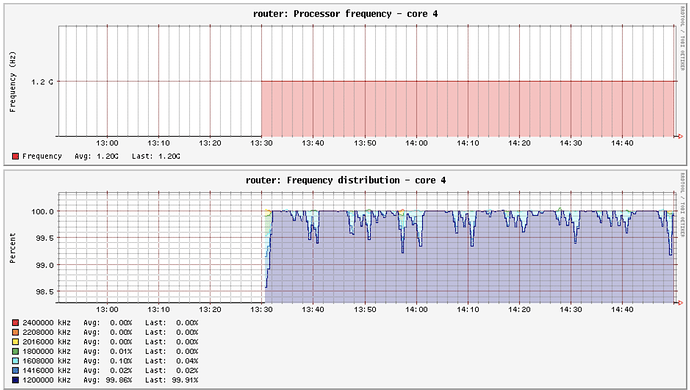Click the 1608000 kHz legend label
Viewport: 690px width, 390px height.
coord(47,361)
